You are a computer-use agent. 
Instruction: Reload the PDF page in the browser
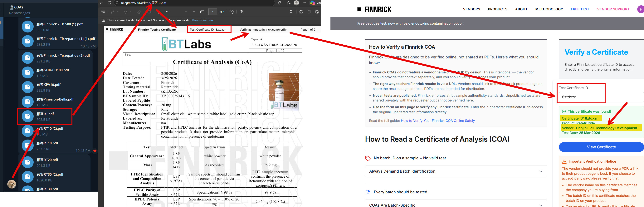109,3
